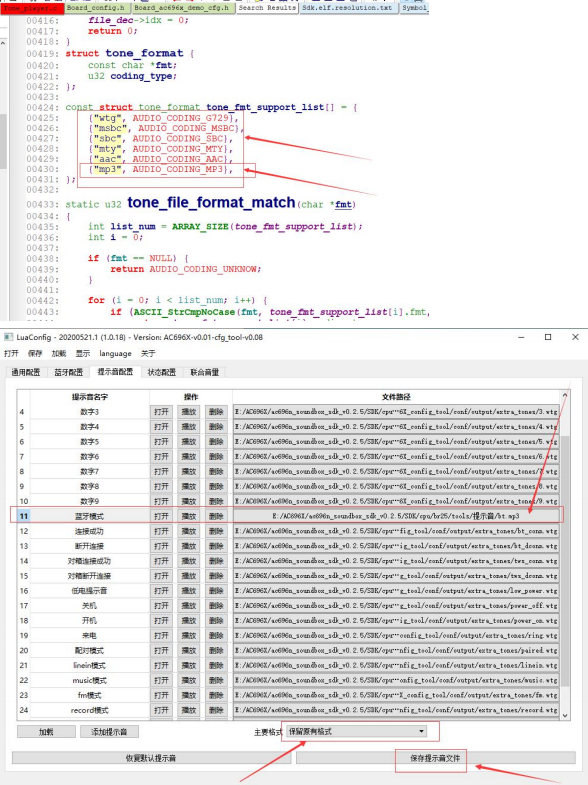Screen dimensions: 588x785
Task: Open the Board_ac696x_demo_cfg.h editor tab
Action: pyautogui.click(x=183, y=8)
